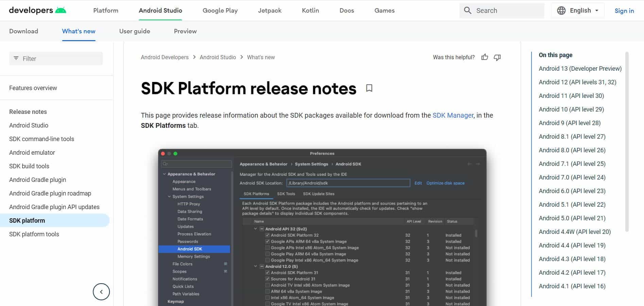Open SDK build tools page
Image resolution: width=644 pixels, height=306 pixels.
pyautogui.click(x=29, y=166)
